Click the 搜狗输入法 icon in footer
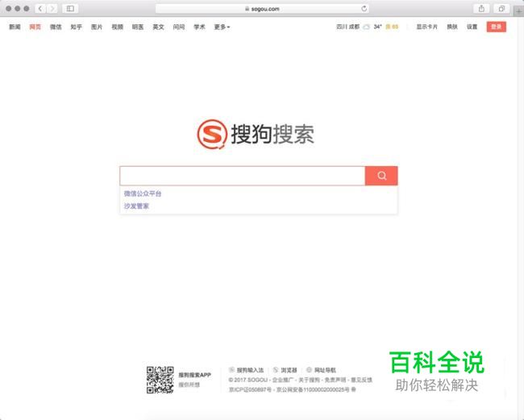The image size is (524, 420). pyautogui.click(x=231, y=369)
